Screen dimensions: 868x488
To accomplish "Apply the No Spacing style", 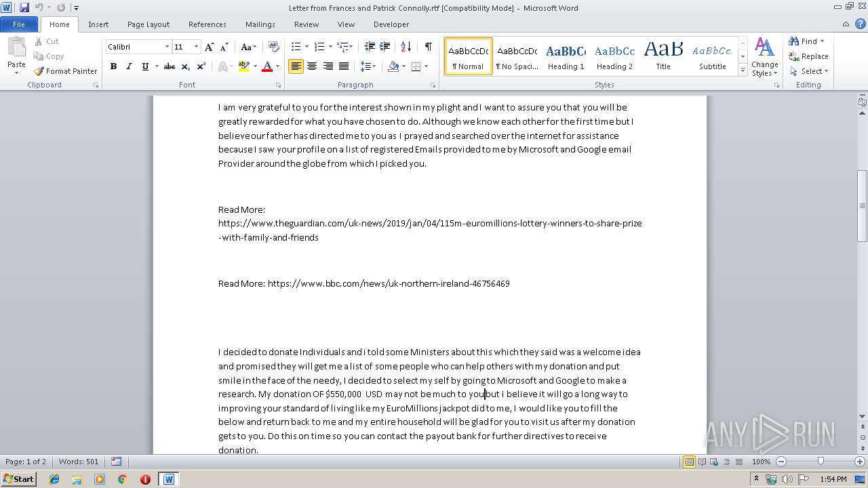I will tap(517, 56).
